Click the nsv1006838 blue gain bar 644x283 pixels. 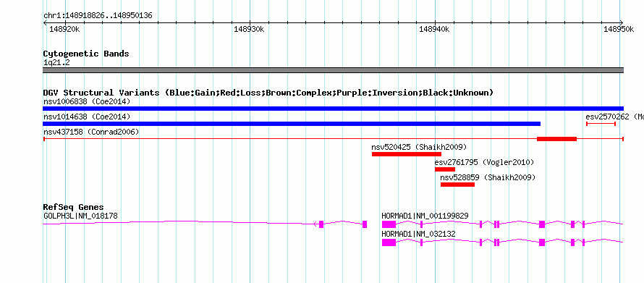pyautogui.click(x=333, y=109)
